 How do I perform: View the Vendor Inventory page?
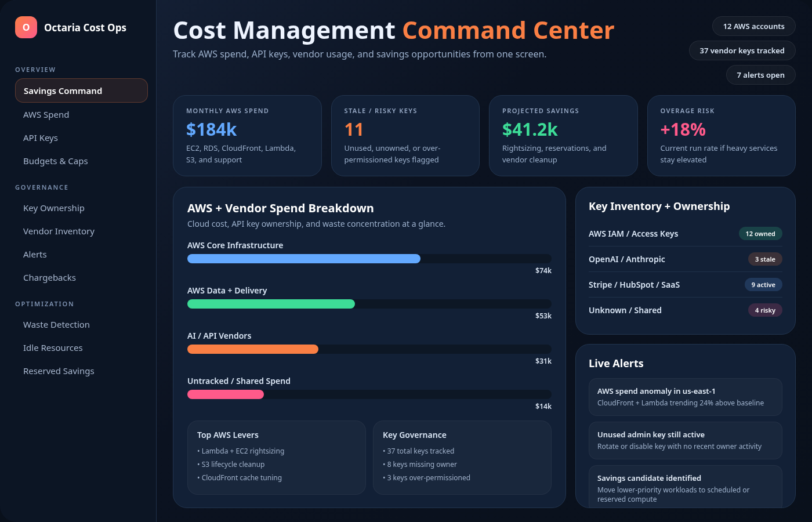point(58,231)
